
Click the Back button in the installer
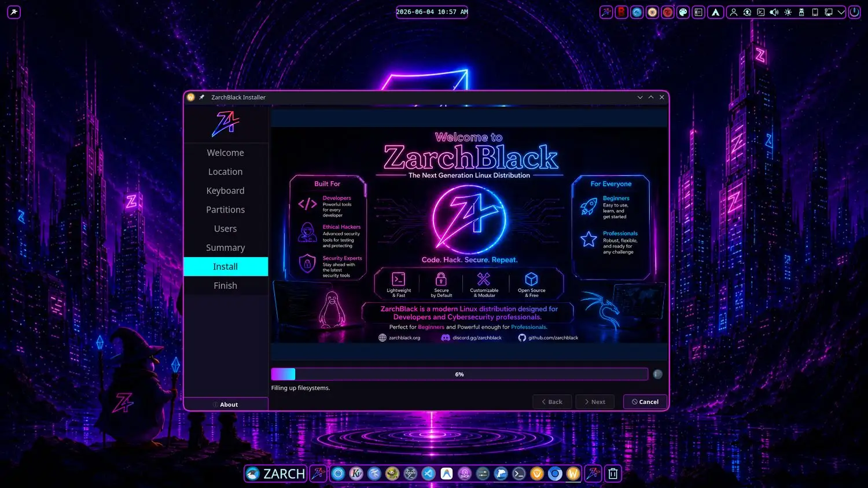coord(552,402)
